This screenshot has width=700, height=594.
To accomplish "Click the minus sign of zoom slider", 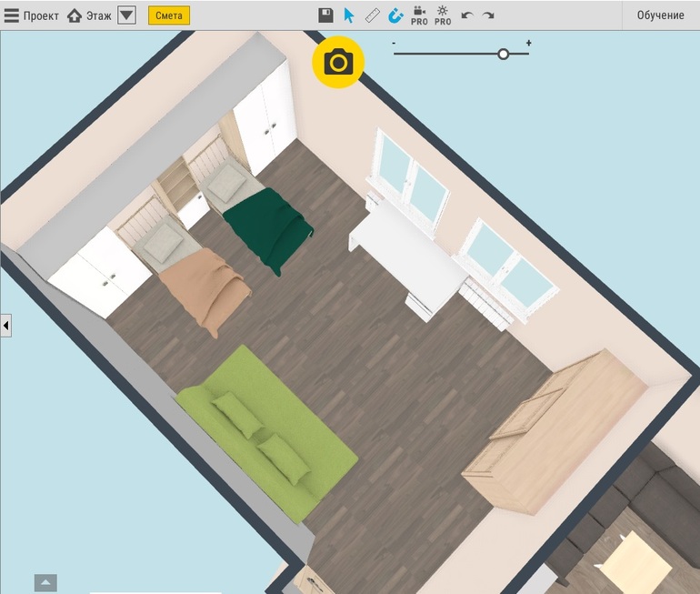I will click(394, 43).
